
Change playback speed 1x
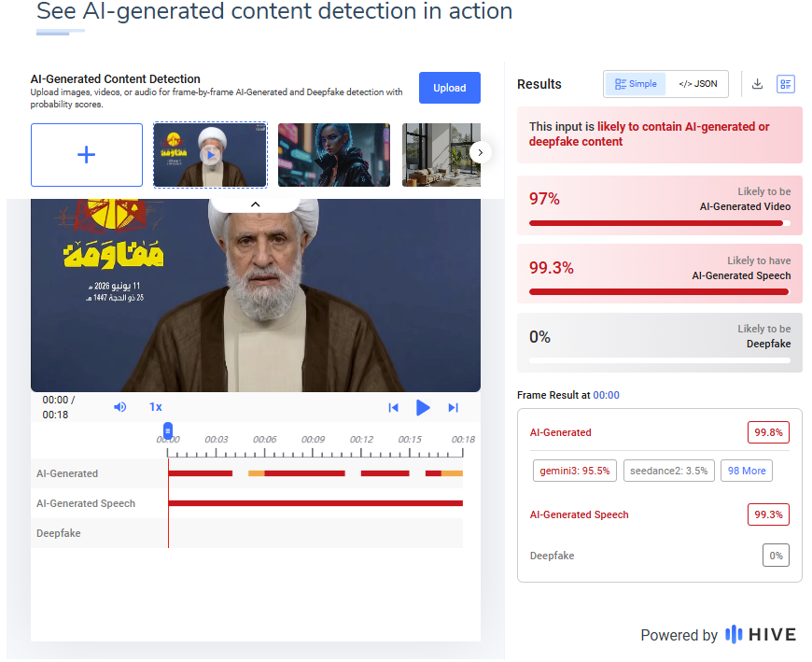[x=155, y=407]
